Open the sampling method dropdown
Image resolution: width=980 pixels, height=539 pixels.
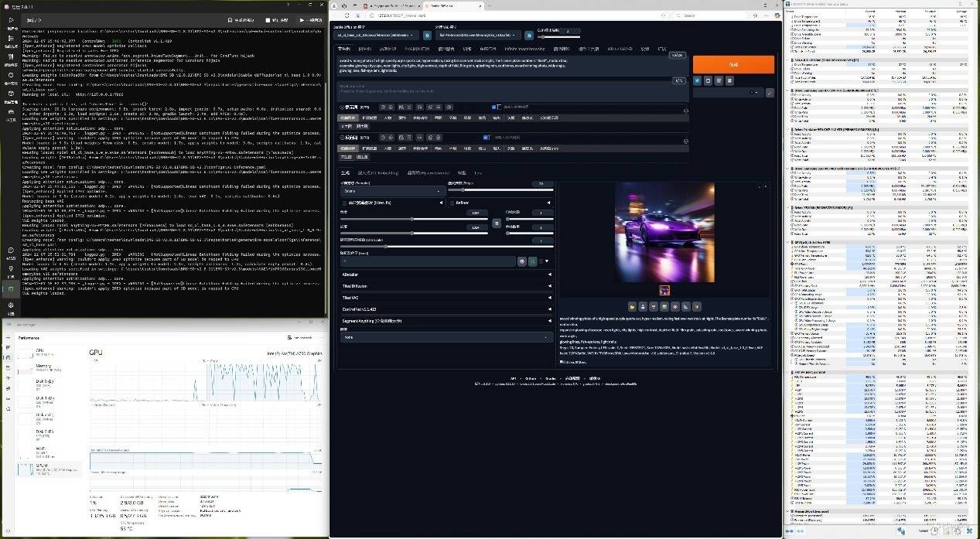point(392,190)
